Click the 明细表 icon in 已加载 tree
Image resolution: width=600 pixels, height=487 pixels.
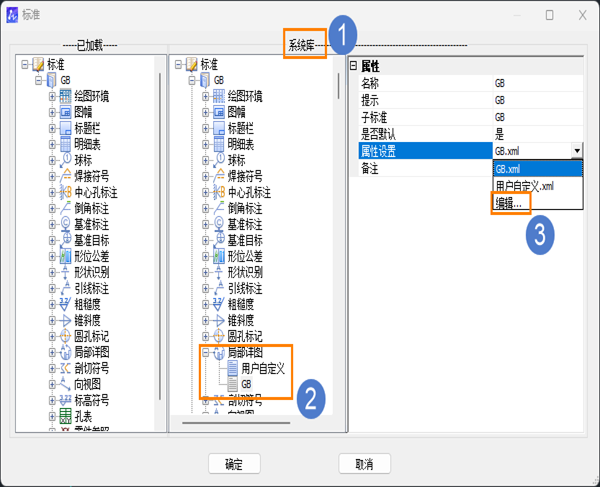[x=65, y=144]
